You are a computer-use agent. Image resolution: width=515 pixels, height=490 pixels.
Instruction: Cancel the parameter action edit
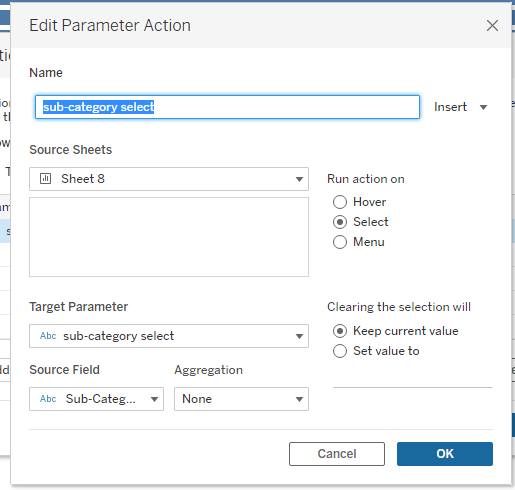pyautogui.click(x=337, y=454)
